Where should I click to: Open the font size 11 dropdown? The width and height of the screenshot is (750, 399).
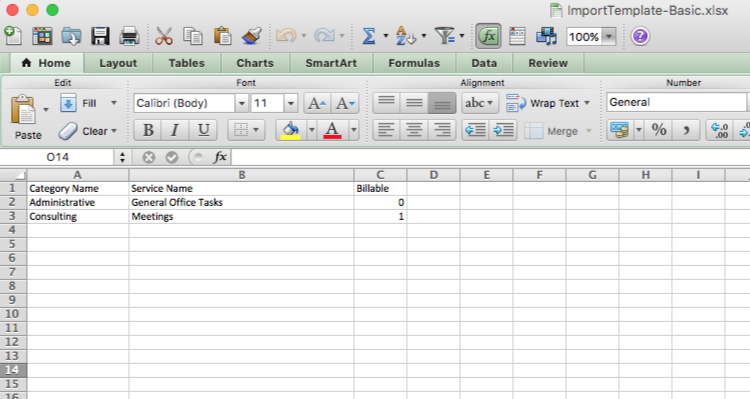290,103
